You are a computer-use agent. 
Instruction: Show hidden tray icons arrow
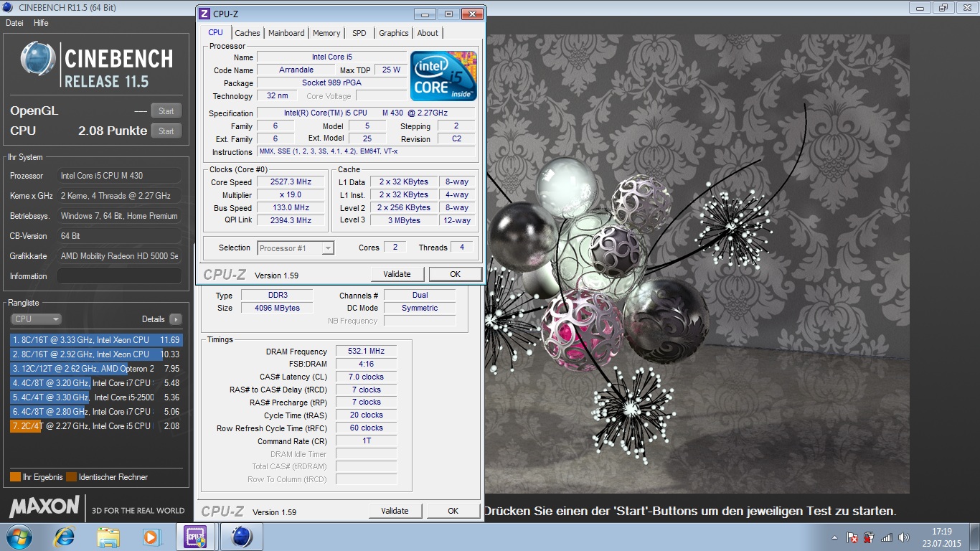[x=834, y=537]
